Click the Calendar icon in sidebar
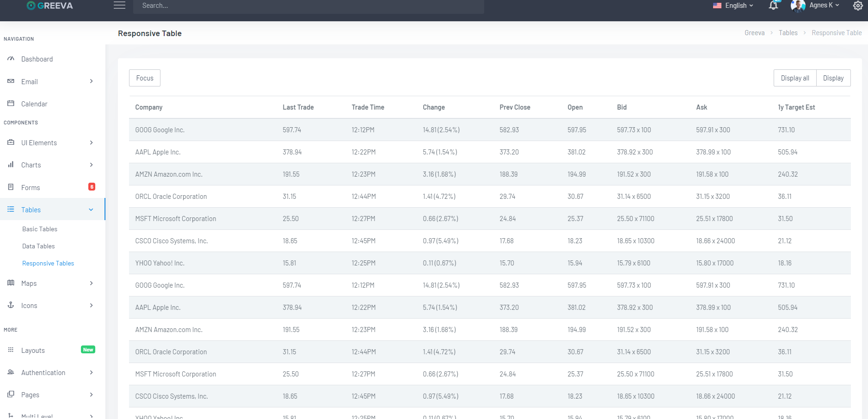The height and width of the screenshot is (419, 868). (11, 104)
